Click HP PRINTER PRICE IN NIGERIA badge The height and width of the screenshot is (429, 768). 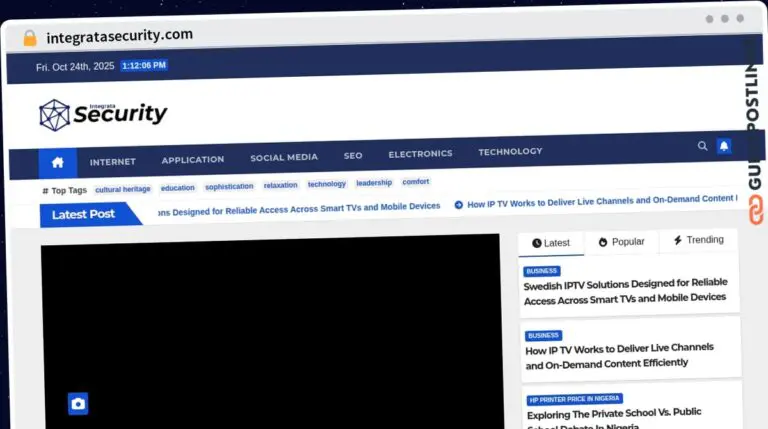[575, 399]
